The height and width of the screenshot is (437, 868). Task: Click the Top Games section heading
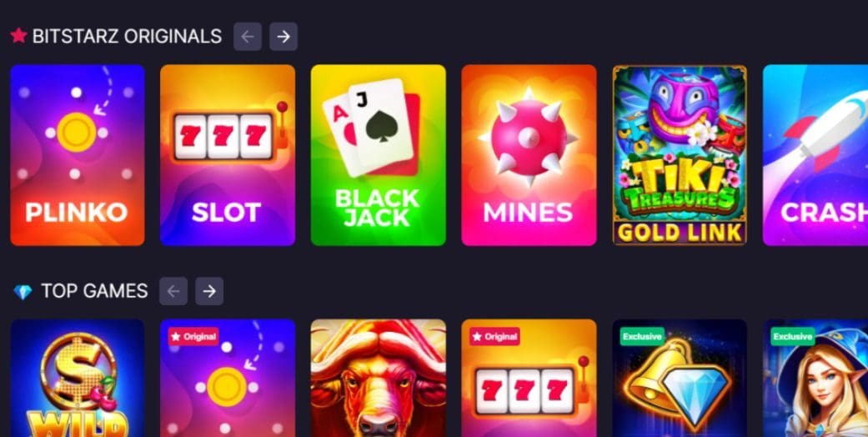pyautogui.click(x=95, y=291)
